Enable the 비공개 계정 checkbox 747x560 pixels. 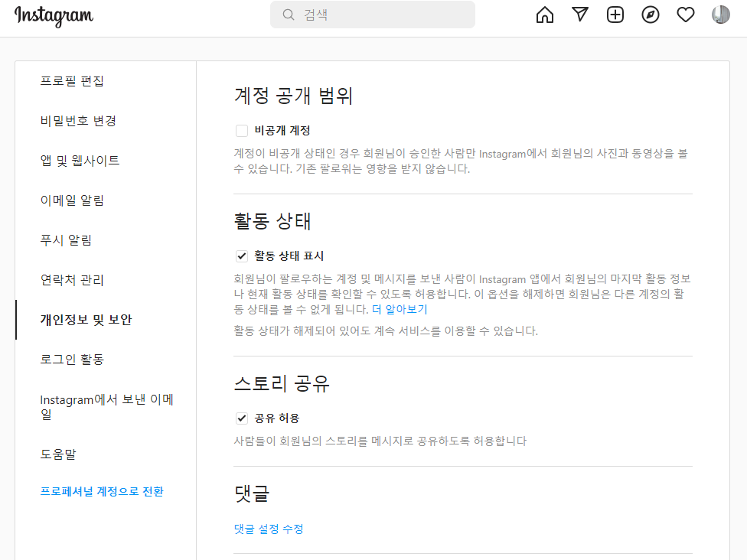[x=242, y=131]
